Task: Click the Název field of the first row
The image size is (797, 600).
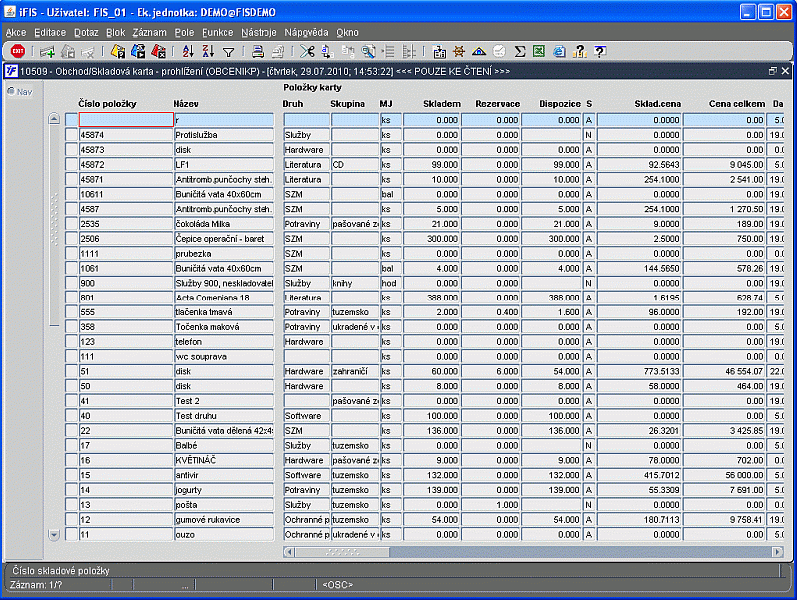Action: click(x=224, y=120)
